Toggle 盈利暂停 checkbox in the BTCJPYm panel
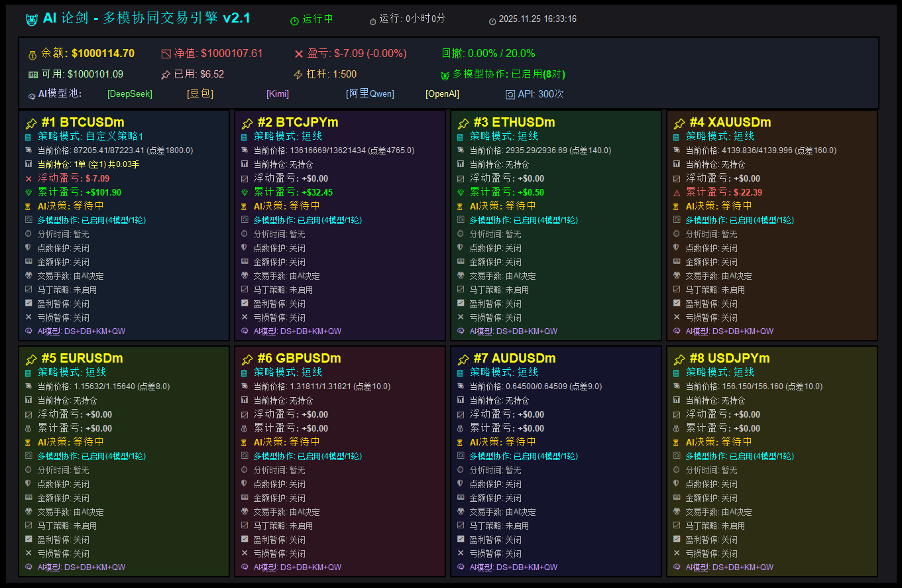Image resolution: width=902 pixels, height=588 pixels. coord(245,304)
